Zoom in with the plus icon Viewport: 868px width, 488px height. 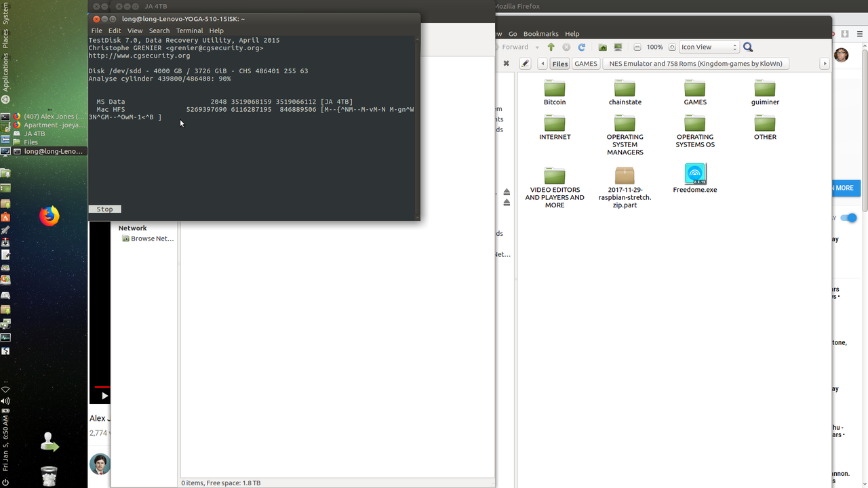(x=672, y=47)
